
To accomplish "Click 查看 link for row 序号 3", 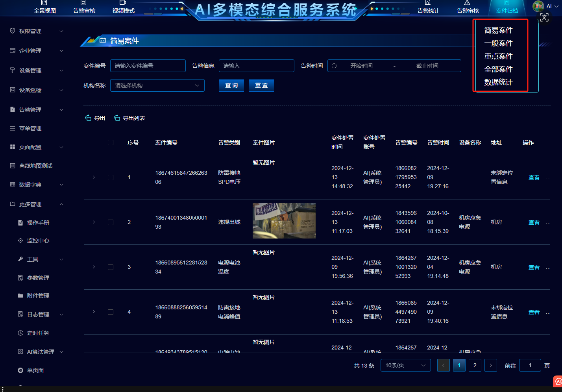I will 534,267.
